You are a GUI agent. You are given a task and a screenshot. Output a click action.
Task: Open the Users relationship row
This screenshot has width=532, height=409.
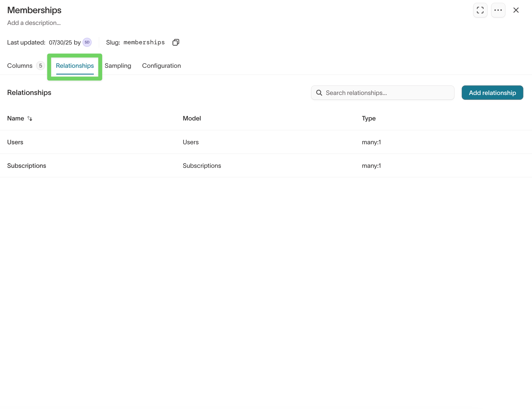[x=15, y=142]
